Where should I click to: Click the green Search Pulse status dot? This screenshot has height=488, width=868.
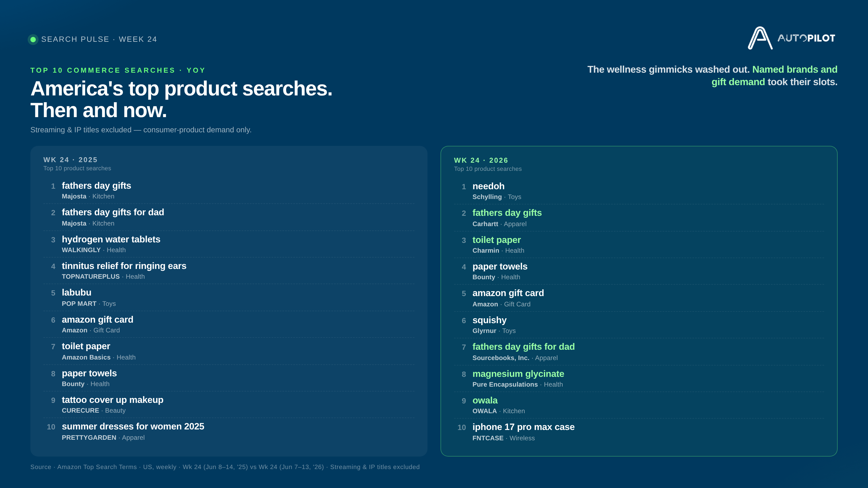[33, 39]
